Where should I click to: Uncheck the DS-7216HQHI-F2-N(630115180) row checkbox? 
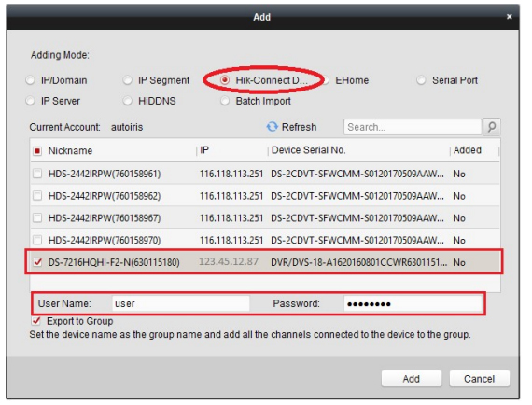[x=37, y=262]
